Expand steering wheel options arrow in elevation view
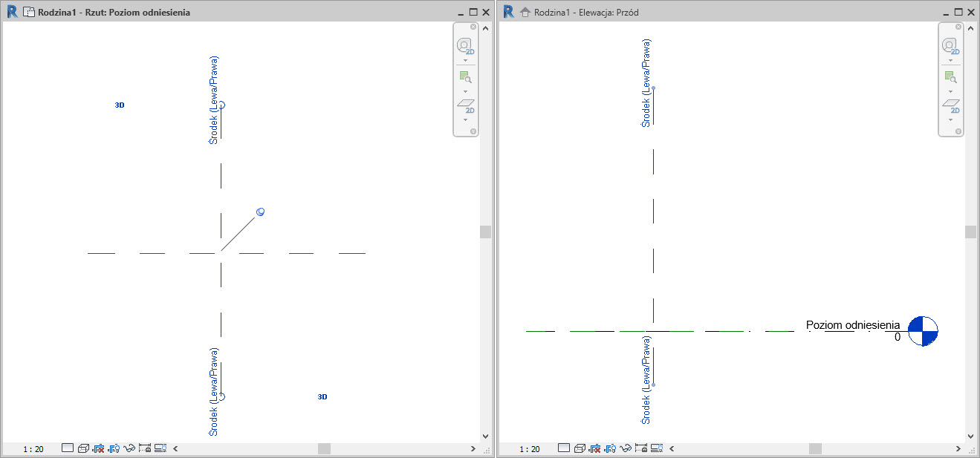Viewport: 980px width, 458px height. [951, 61]
